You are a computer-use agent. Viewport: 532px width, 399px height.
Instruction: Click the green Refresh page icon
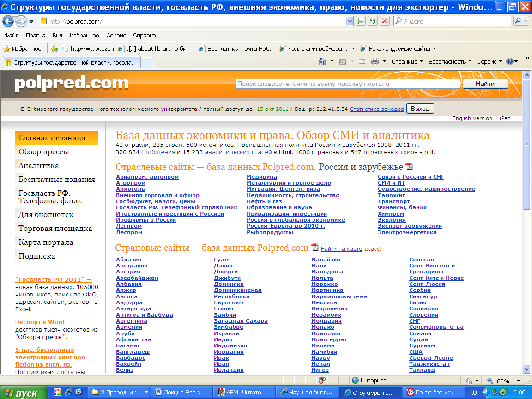pos(373,21)
